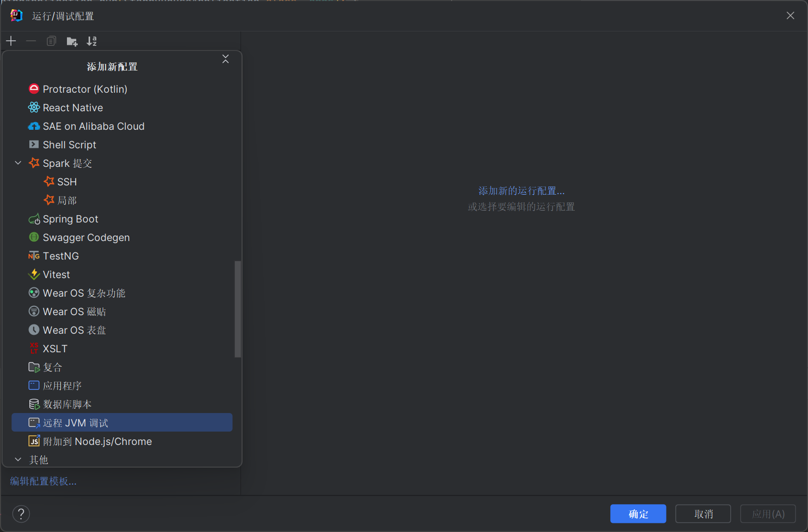Click the Shell Script terminal icon

(34, 144)
